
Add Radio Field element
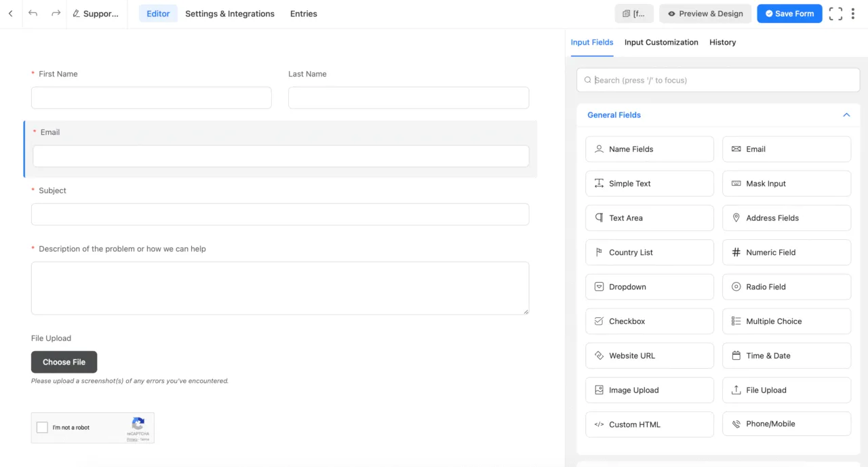(787, 287)
